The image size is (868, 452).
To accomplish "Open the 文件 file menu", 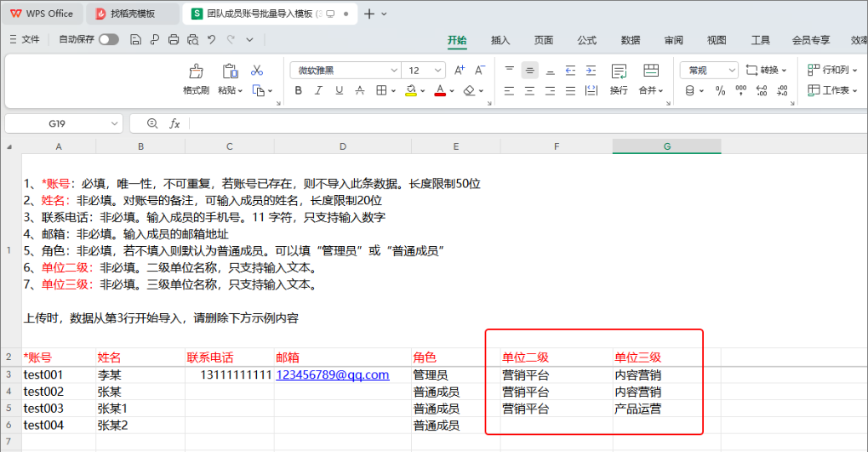I will 25,40.
